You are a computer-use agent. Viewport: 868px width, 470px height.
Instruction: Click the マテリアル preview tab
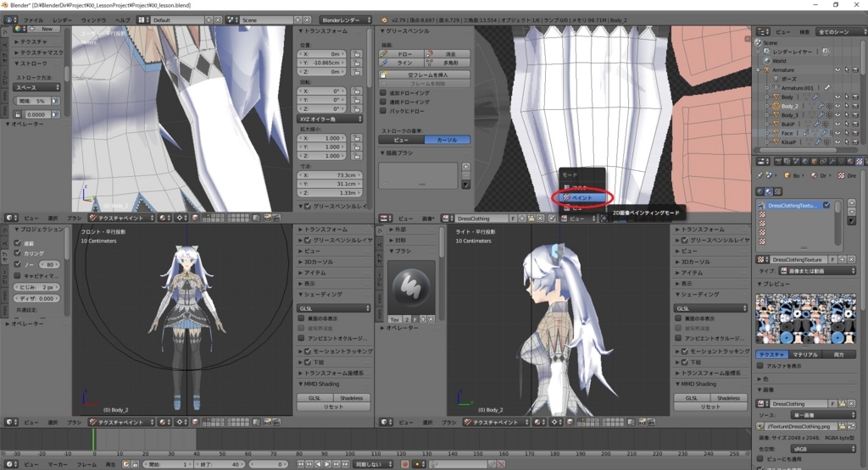pos(805,355)
